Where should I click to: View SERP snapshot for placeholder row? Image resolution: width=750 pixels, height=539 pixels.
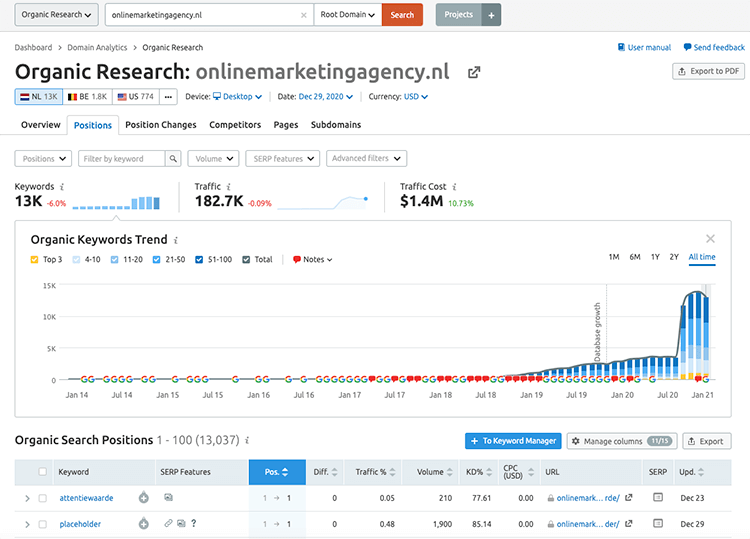coord(658,523)
